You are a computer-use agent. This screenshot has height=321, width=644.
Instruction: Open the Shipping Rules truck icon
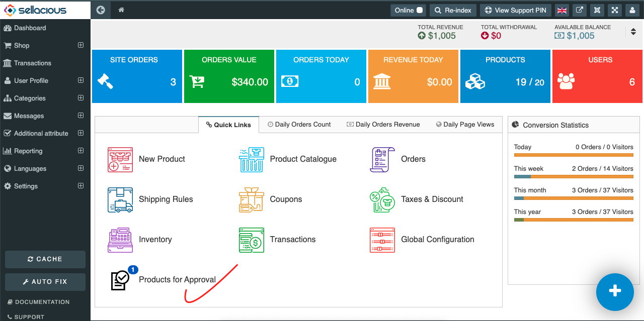point(120,200)
